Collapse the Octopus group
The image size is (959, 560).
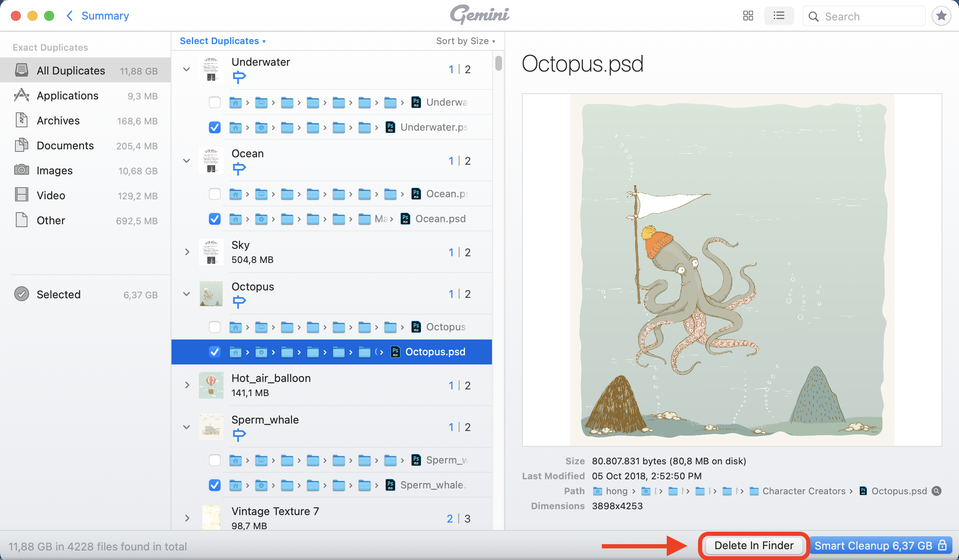tap(186, 294)
